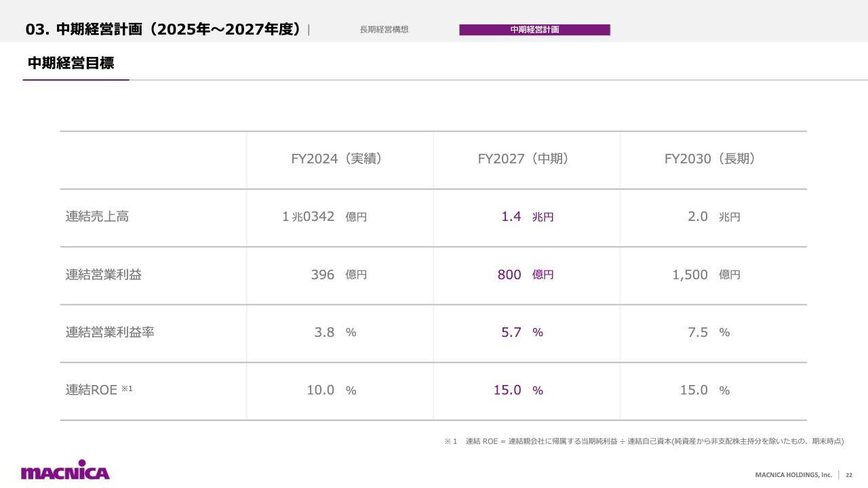Select the FY2027 15.0 % ROE value
This screenshot has width=868, height=488.
pos(518,390)
